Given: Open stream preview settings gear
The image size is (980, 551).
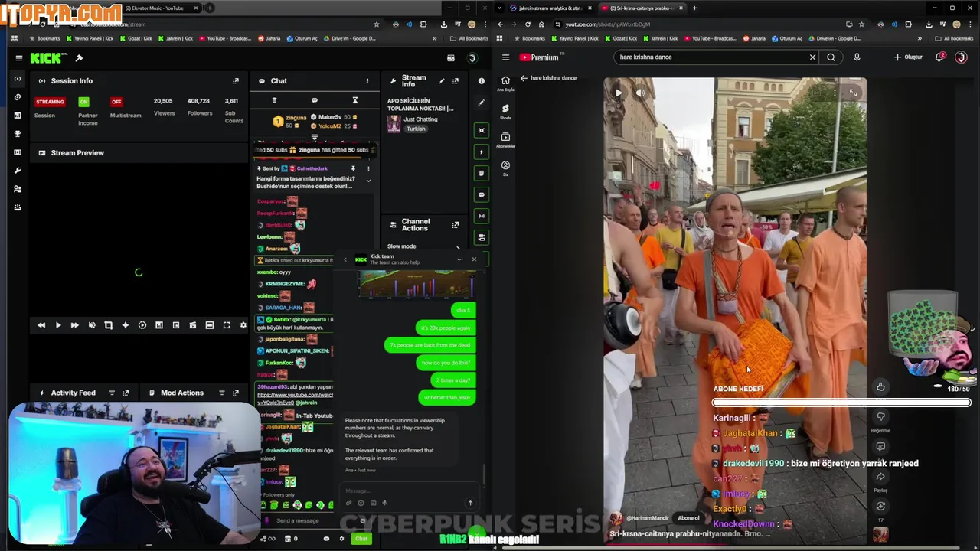Looking at the screenshot, I should tap(243, 325).
